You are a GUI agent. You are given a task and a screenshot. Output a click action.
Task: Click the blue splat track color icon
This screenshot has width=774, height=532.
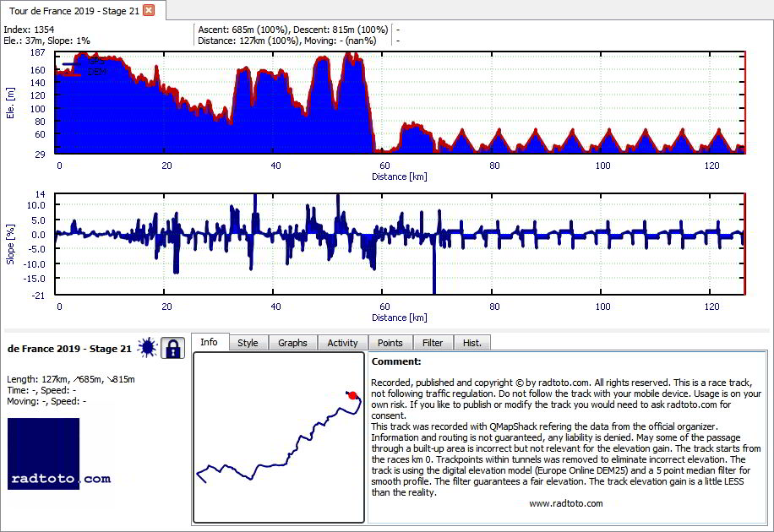[148, 348]
